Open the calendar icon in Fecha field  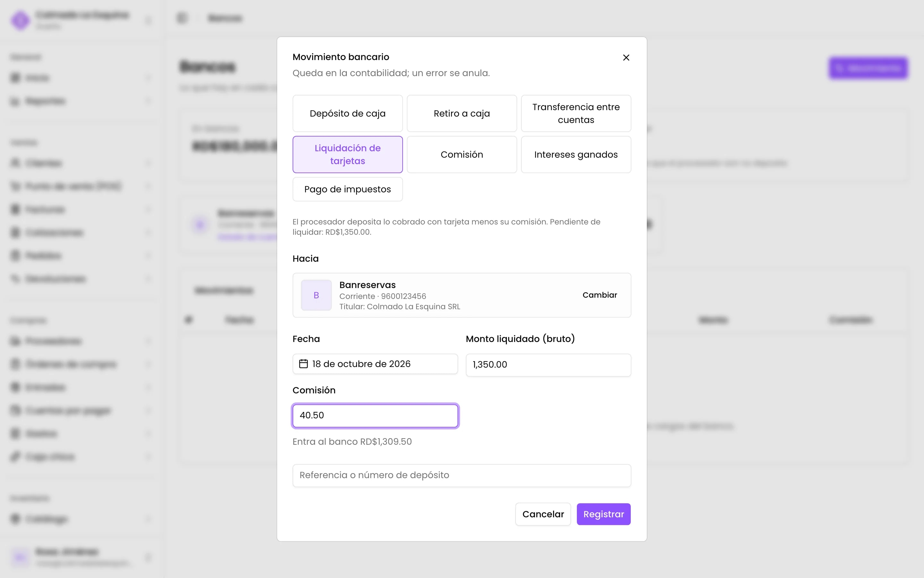[303, 364]
